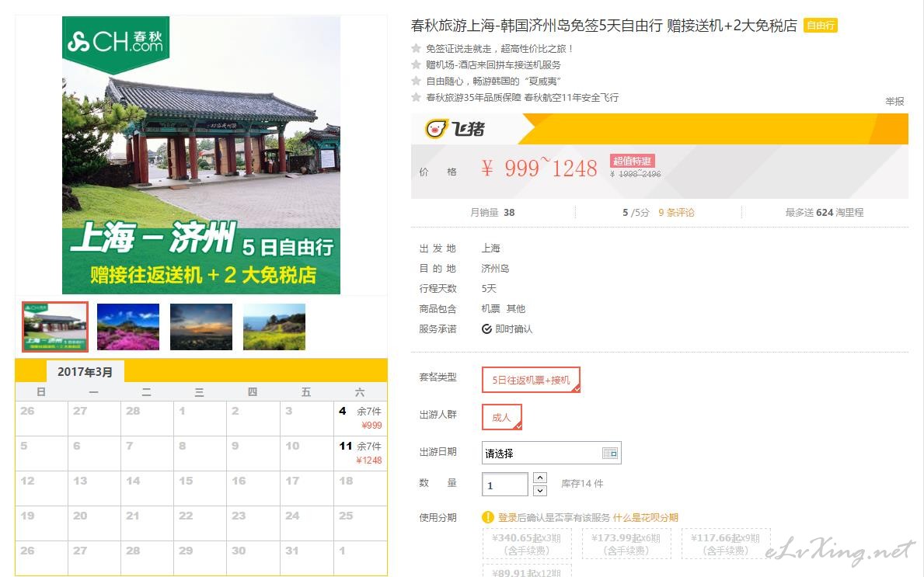Click the main 上海-济州 product image
This screenshot has height=577, width=924.
click(201, 155)
